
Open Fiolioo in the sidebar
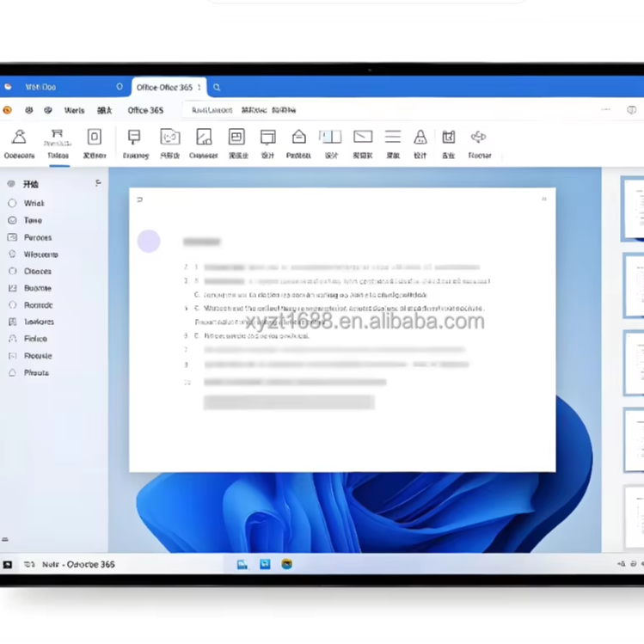point(35,339)
